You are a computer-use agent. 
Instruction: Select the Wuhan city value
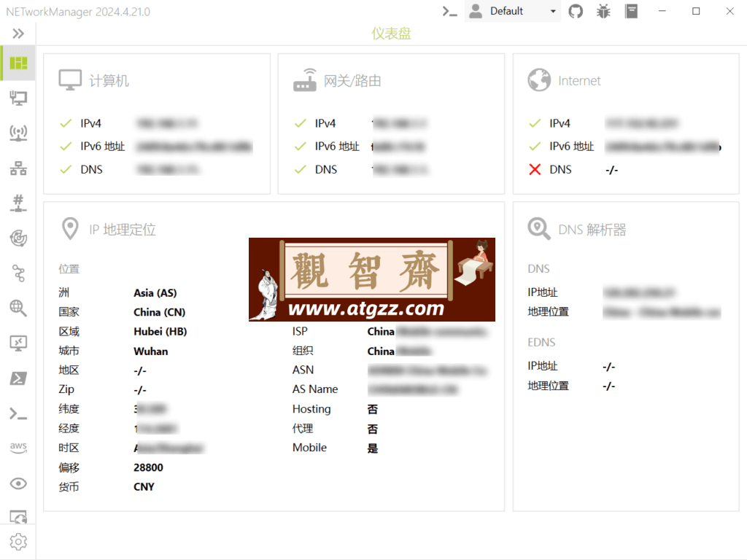[x=150, y=351]
